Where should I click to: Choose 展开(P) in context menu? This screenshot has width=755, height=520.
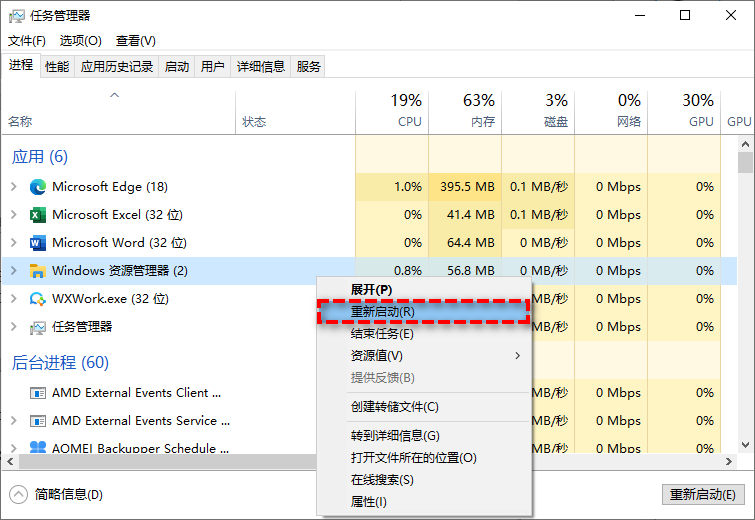pyautogui.click(x=424, y=290)
